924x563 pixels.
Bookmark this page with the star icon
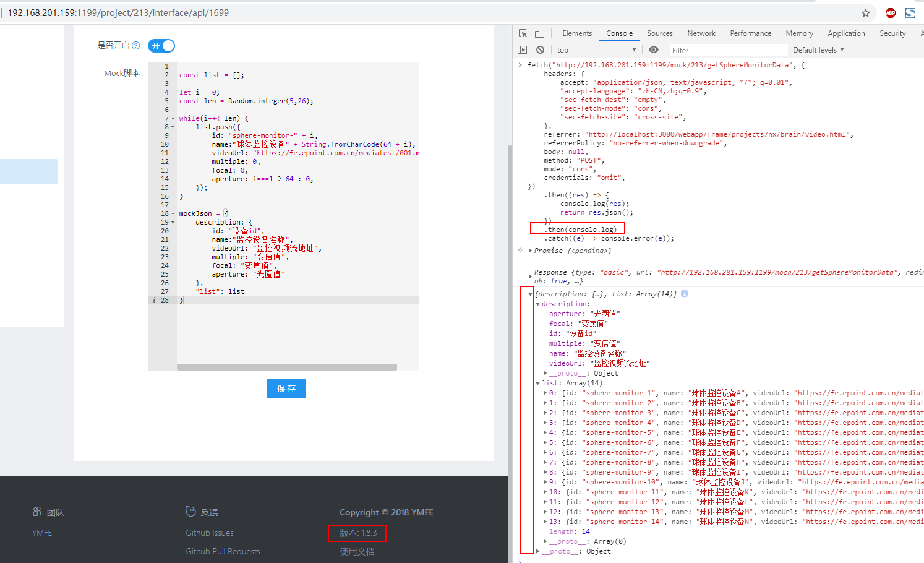coord(865,13)
